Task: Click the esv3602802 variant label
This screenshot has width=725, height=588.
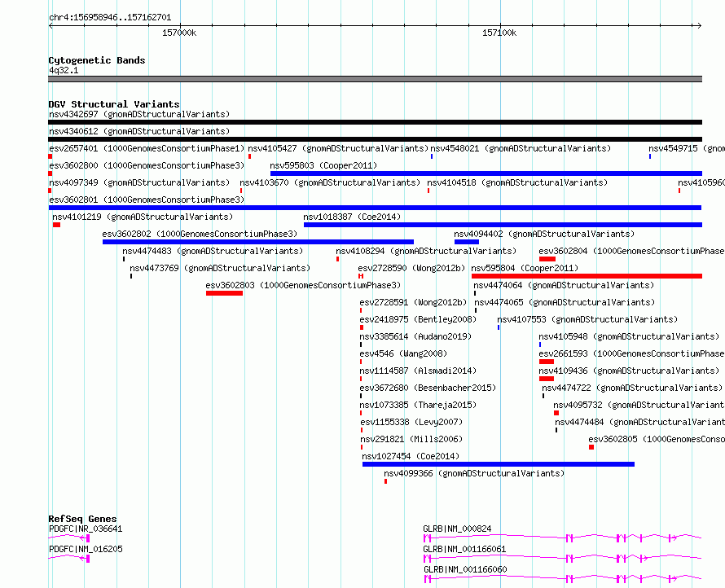Action: coord(200,234)
